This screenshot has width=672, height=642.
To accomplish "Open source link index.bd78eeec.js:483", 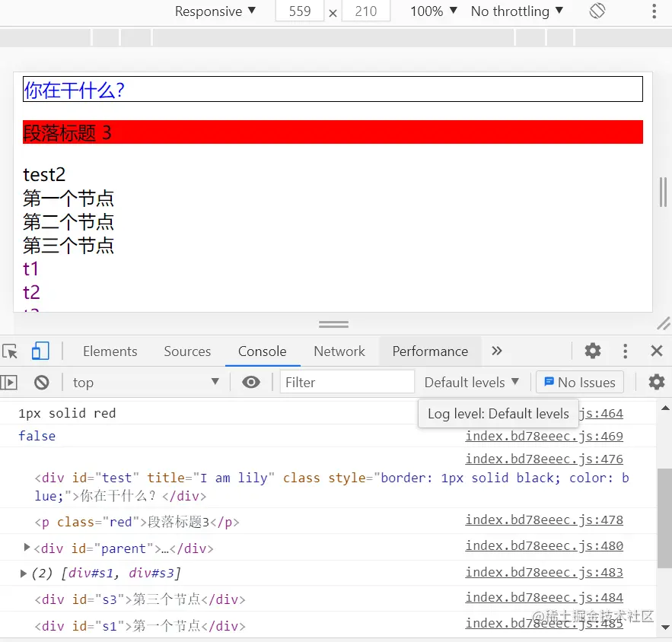I will pos(544,572).
